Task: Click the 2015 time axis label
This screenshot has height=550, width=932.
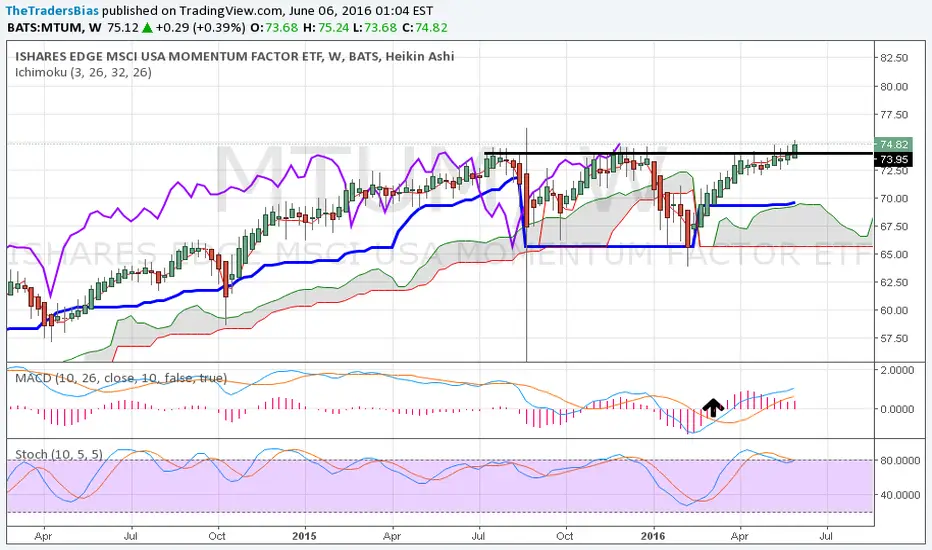Action: [x=305, y=536]
